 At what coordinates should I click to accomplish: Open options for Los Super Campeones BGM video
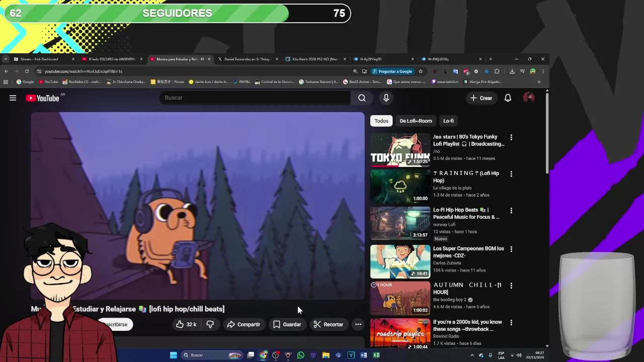(x=511, y=249)
